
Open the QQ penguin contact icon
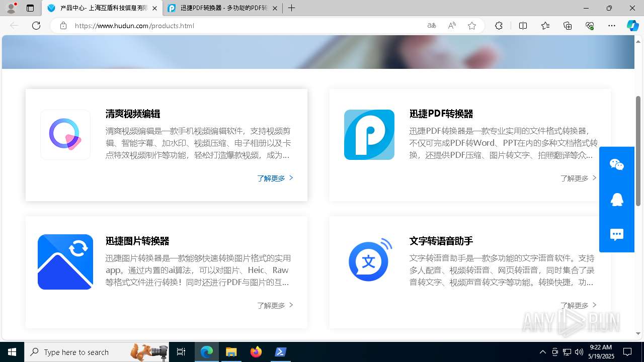tap(617, 200)
